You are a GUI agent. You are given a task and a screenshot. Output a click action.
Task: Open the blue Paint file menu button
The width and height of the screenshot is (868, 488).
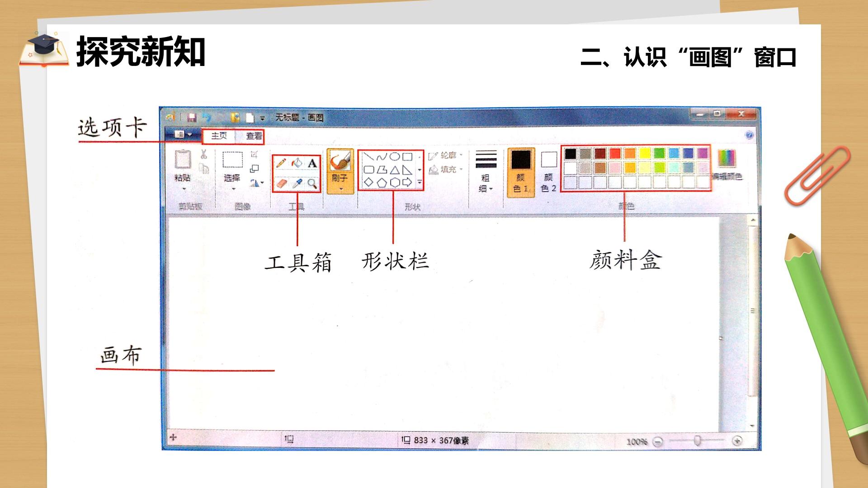(183, 135)
